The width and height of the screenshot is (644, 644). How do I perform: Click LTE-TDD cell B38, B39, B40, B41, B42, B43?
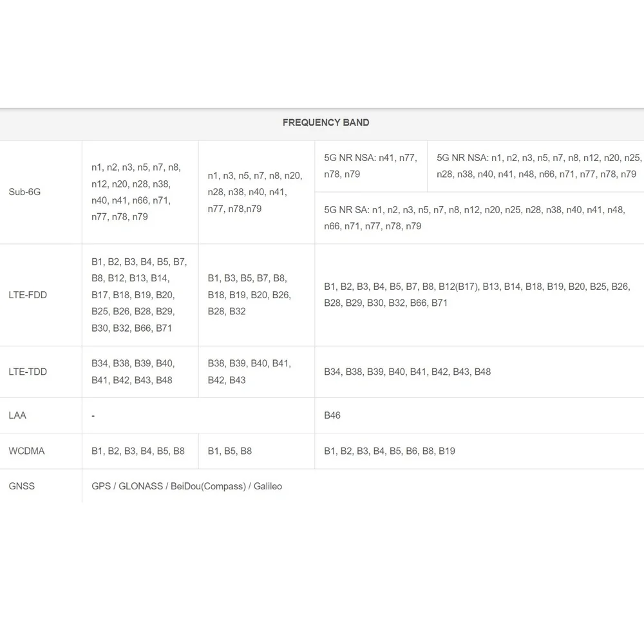249,372
